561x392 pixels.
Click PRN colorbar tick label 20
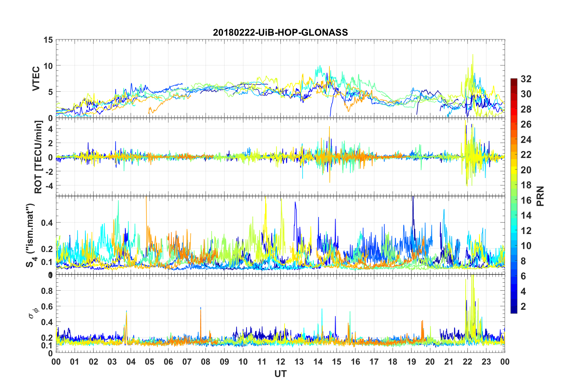(x=526, y=170)
